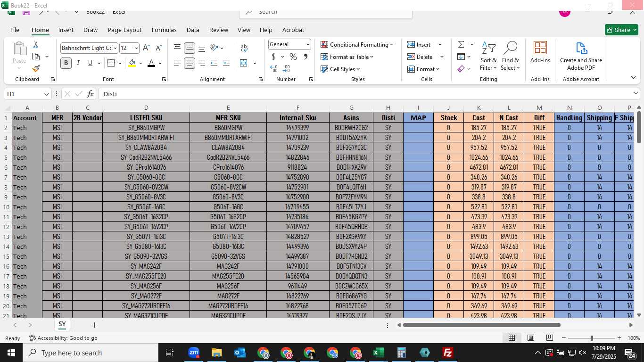Screen dimensions: 644x362
Task: Apply Accounting dollar format
Action: click(273, 57)
